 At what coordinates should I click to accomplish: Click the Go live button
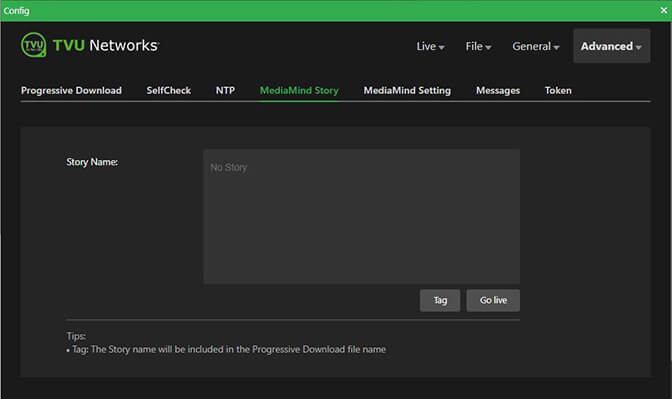click(x=493, y=300)
